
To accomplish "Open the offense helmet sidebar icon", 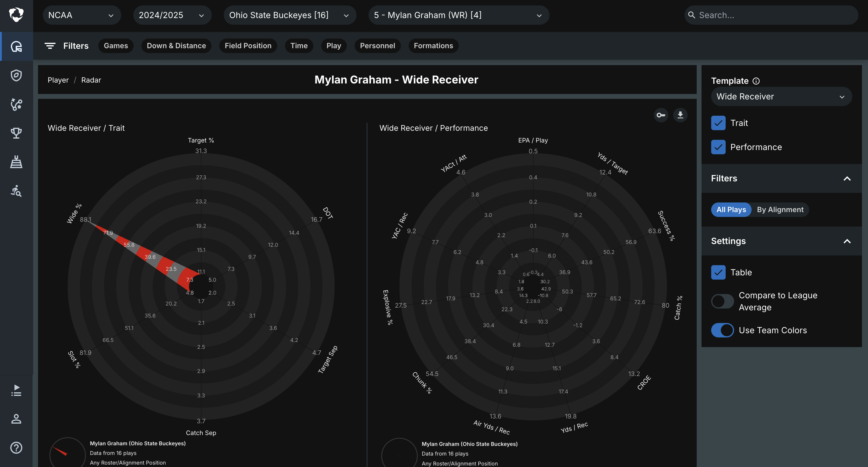I will pos(16,46).
